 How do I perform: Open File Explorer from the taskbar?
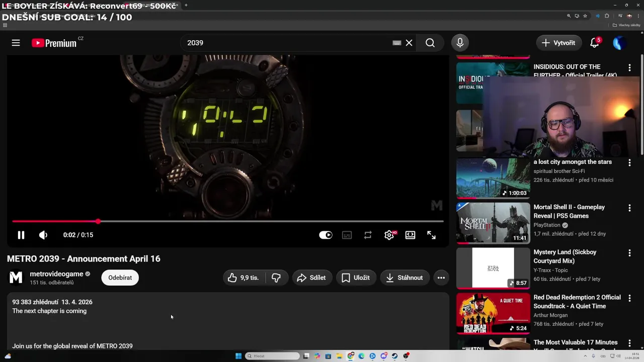(x=339, y=356)
